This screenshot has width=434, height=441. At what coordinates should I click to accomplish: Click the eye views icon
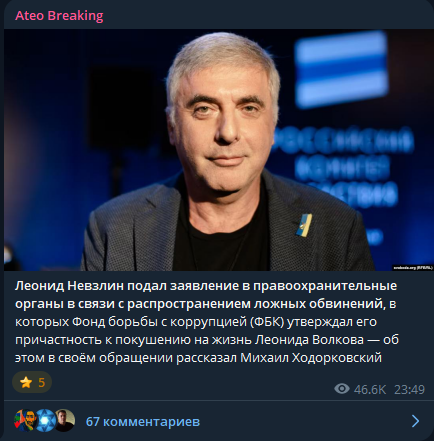pyautogui.click(x=342, y=389)
